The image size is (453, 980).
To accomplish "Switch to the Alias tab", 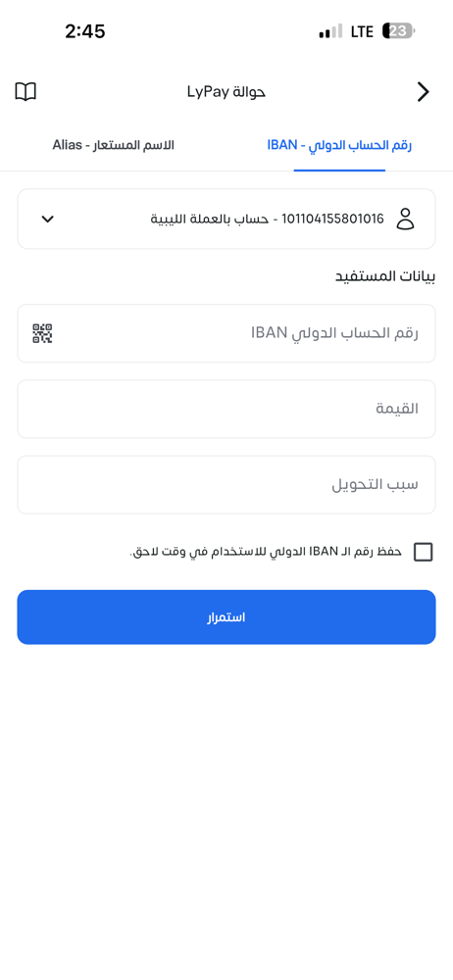I will point(114,146).
